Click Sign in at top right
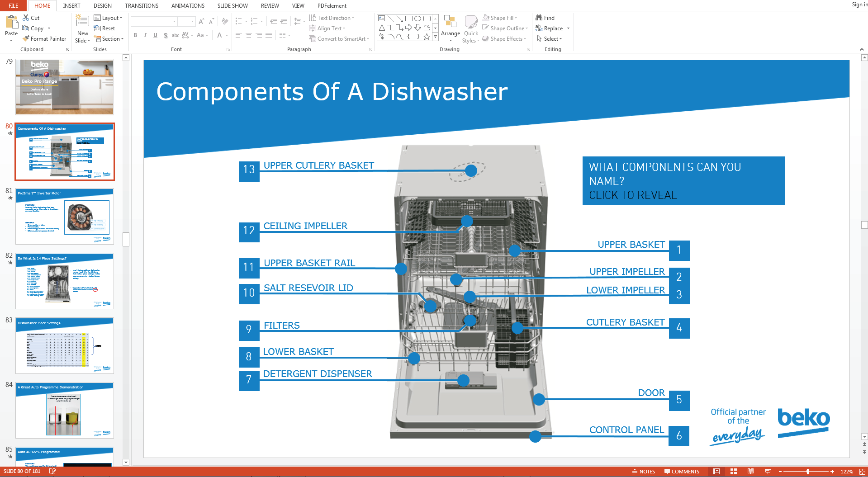 coord(859,5)
